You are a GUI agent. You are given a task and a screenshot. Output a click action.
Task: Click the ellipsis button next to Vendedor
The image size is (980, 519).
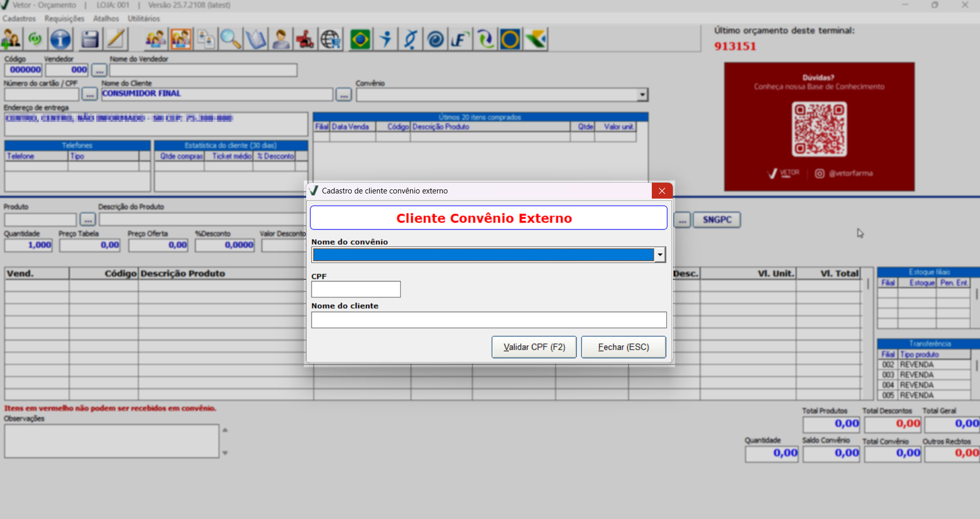(x=99, y=70)
